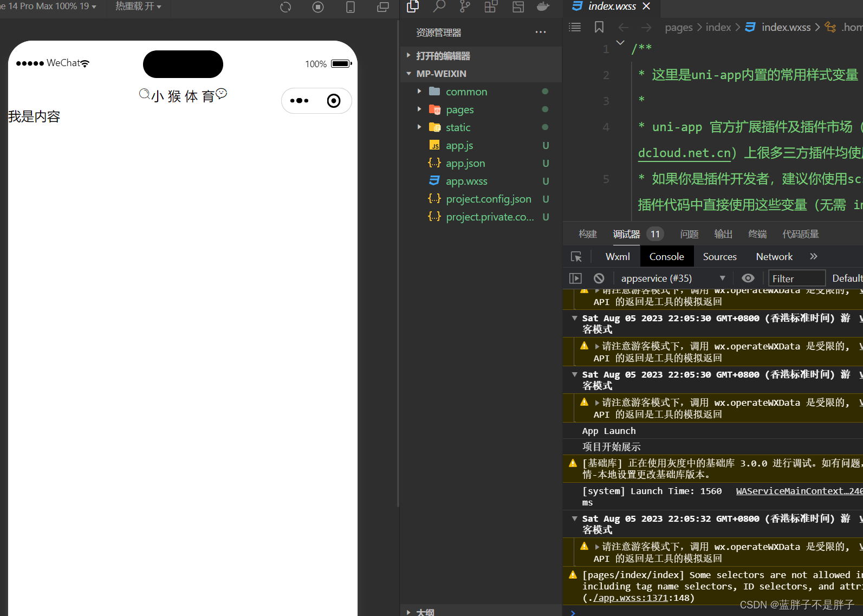The image size is (863, 616).
Task: Switch to the 调试器 panel tab
Action: [x=627, y=234]
